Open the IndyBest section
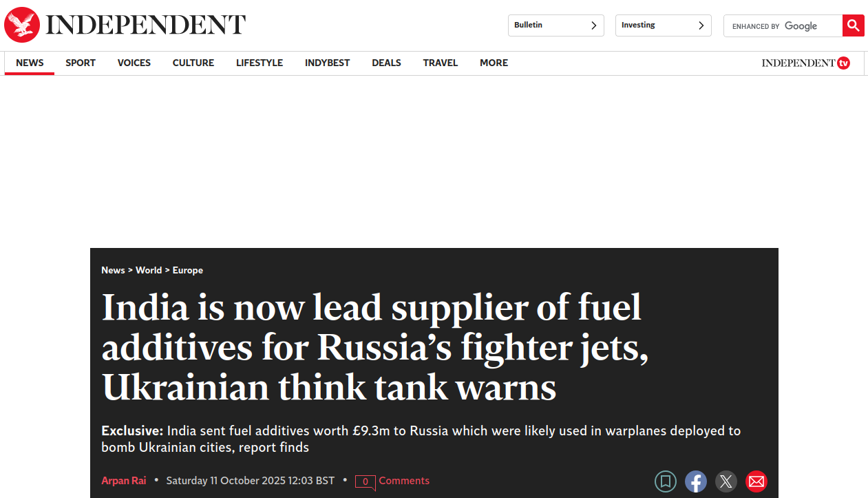This screenshot has height=498, width=868. [x=328, y=63]
